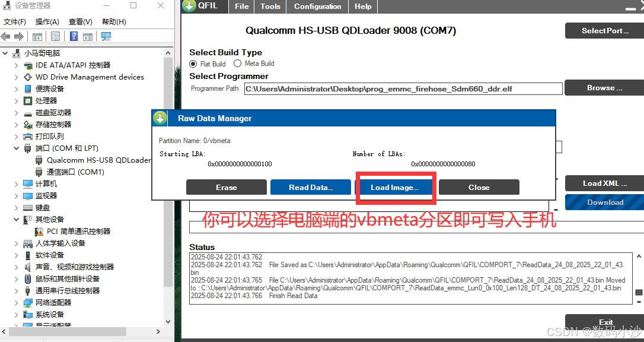The image size is (644, 342).
Task: Open the QFIL Configuration menu
Action: pos(317,7)
